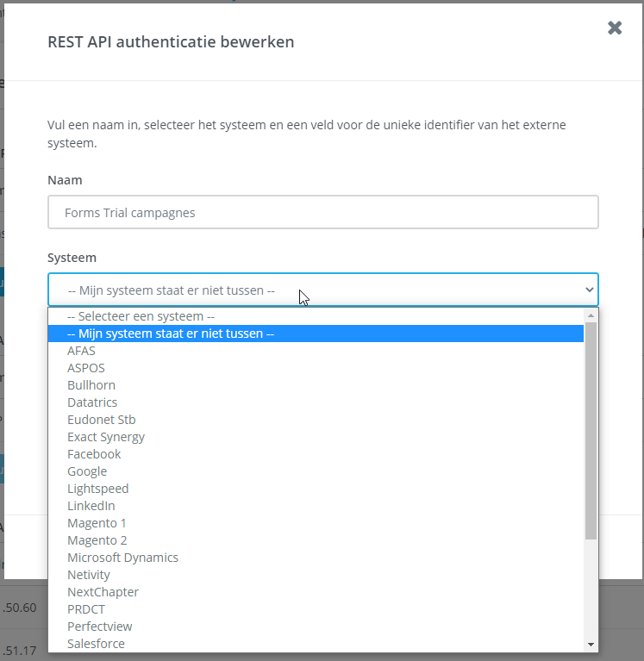Pick ASPOS in the dropdown list
This screenshot has width=644, height=661.
[86, 368]
